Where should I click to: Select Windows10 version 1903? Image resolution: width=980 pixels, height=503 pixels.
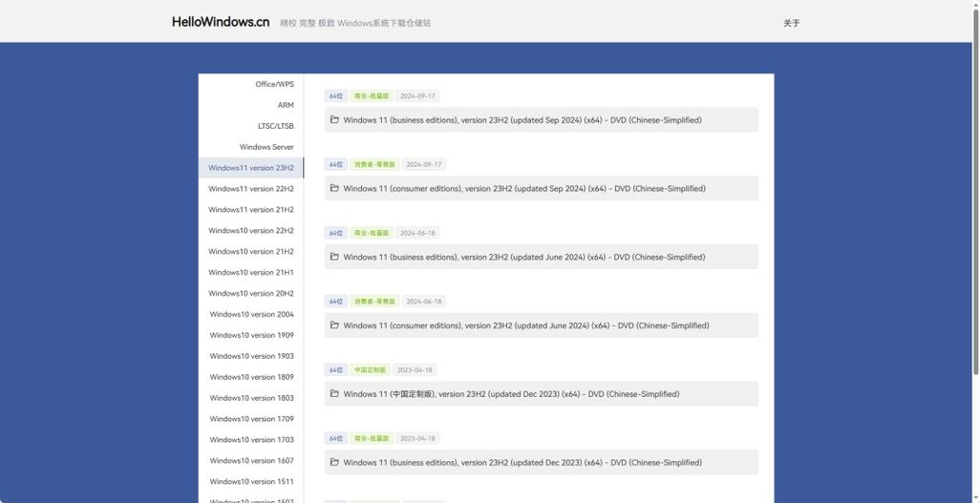click(251, 356)
